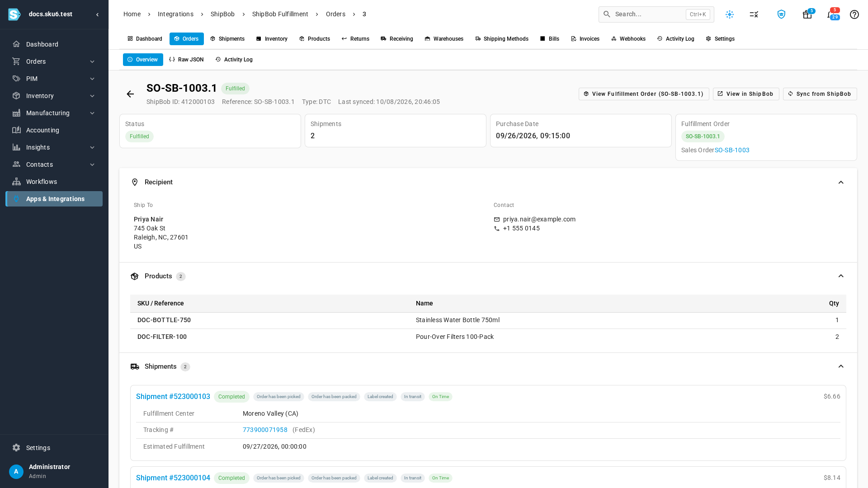Click the back arrow beside SO-SB-1003.1
The width and height of the screenshot is (868, 488).
click(x=130, y=94)
